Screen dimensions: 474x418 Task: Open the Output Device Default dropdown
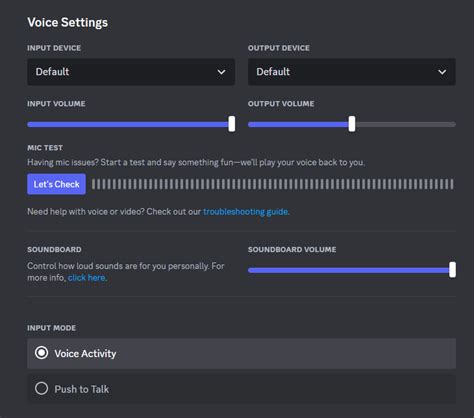point(352,72)
